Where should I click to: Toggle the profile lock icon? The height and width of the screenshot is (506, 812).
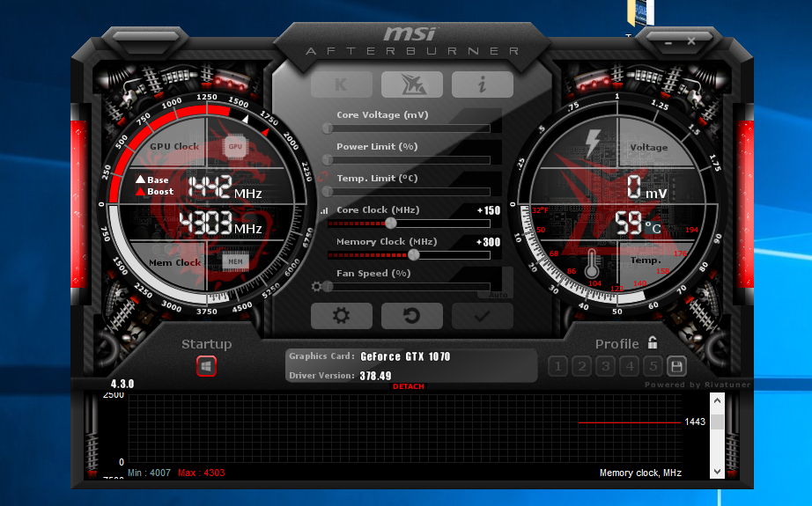[x=653, y=342]
